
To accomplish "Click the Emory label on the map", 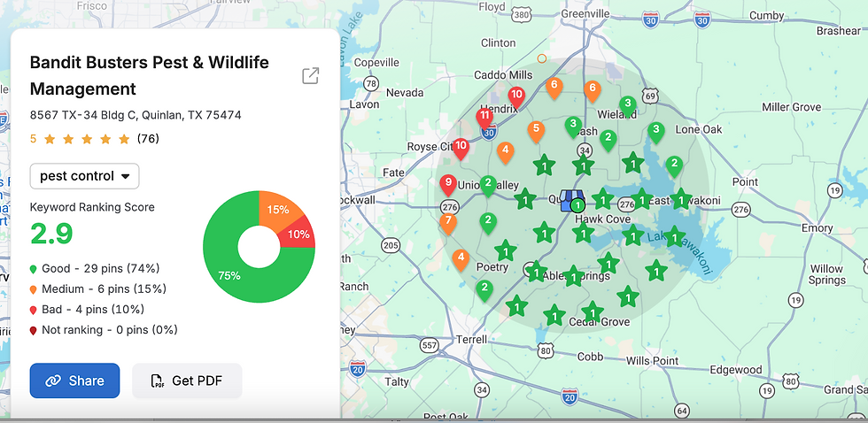I will (x=817, y=228).
